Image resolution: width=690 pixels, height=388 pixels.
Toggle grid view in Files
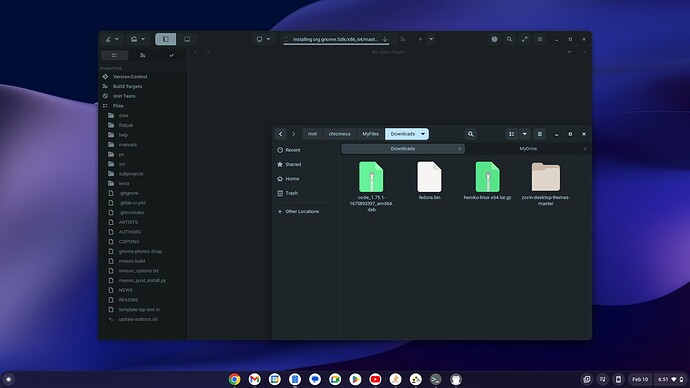tap(511, 134)
